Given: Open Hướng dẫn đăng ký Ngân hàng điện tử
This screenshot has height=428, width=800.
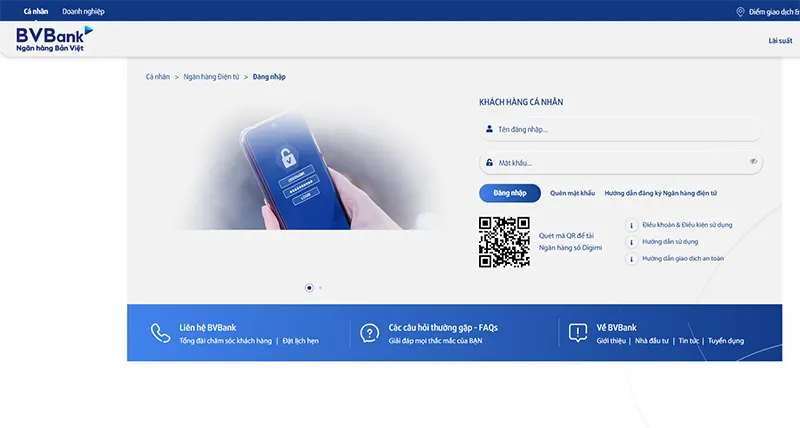Looking at the screenshot, I should [661, 193].
